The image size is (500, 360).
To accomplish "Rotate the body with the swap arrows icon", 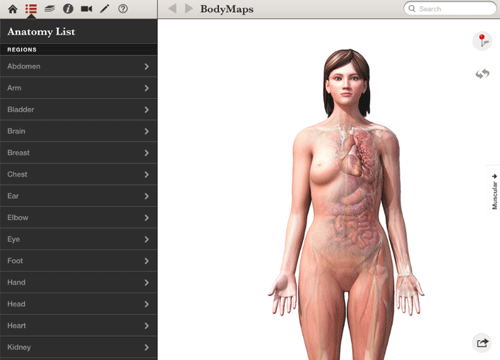I will [x=482, y=74].
